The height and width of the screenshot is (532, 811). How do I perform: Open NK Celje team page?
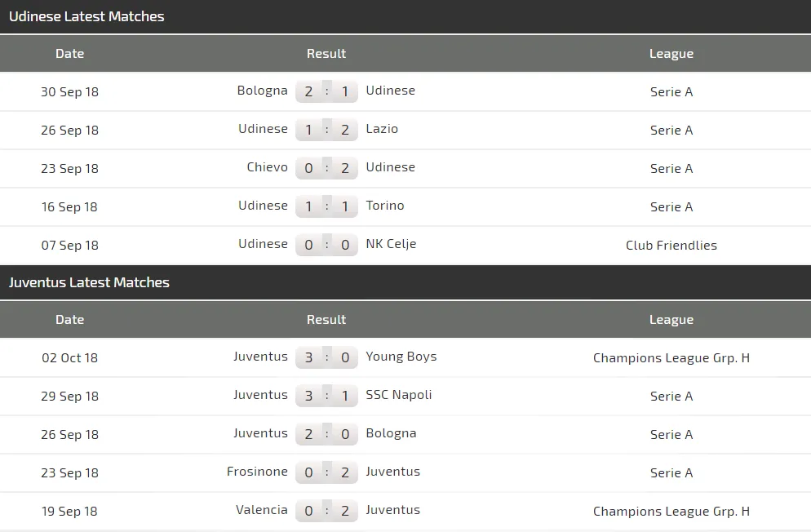(x=391, y=244)
